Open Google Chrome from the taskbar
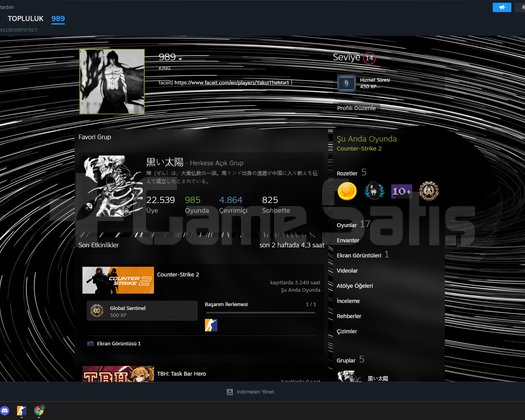The image size is (525, 420). click(x=39, y=410)
